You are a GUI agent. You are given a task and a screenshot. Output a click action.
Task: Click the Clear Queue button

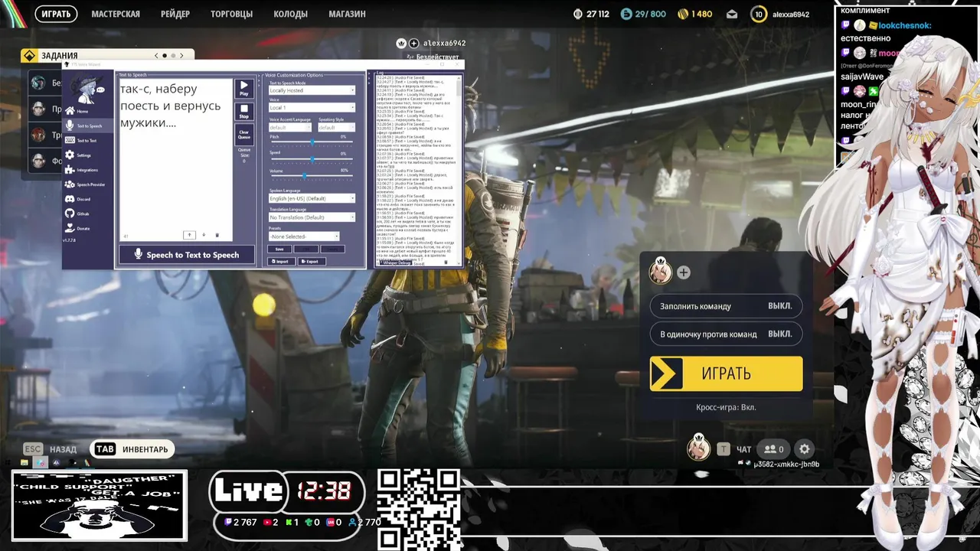[244, 135]
